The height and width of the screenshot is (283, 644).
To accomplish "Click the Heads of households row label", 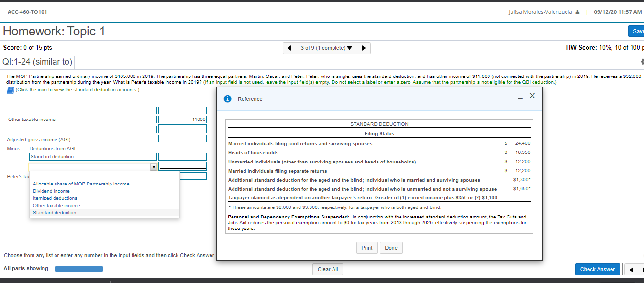I will 253,153.
